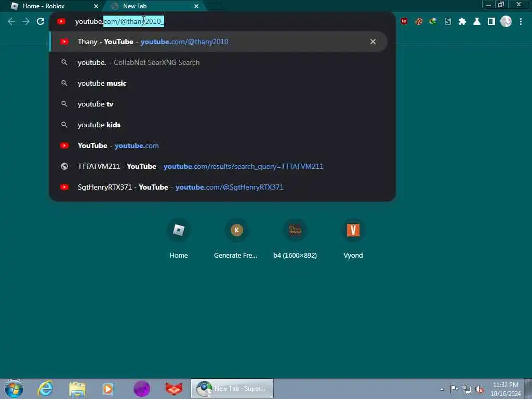Open the Vyond shortcut tile

tap(353, 239)
